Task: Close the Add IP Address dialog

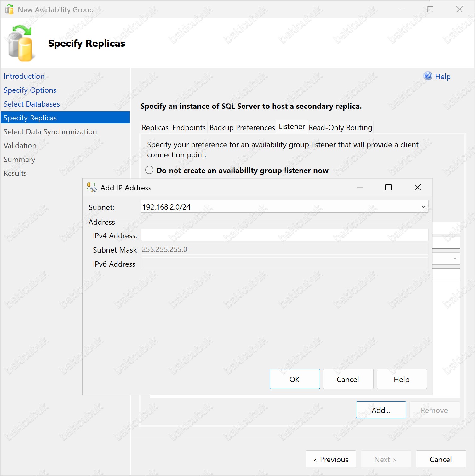Action: click(x=417, y=188)
